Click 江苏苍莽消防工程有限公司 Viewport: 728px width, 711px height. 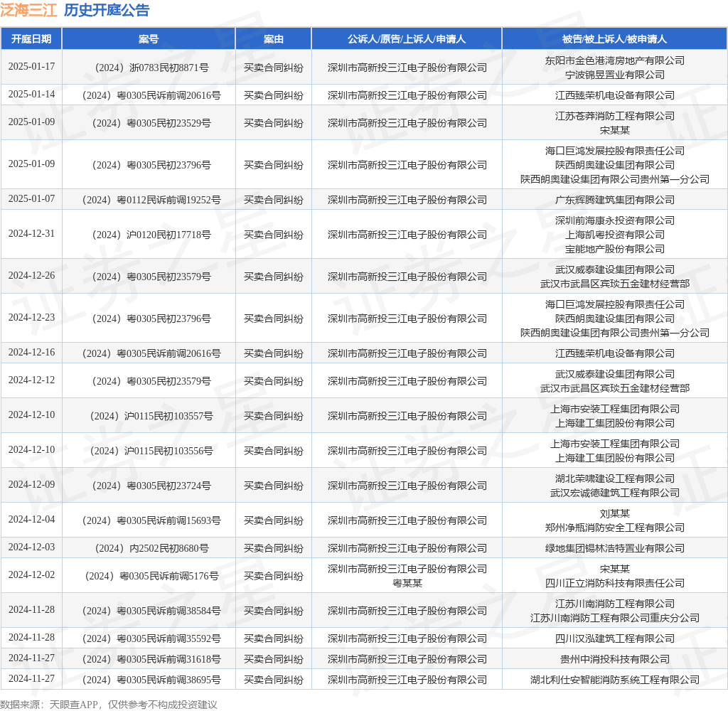tap(615, 116)
